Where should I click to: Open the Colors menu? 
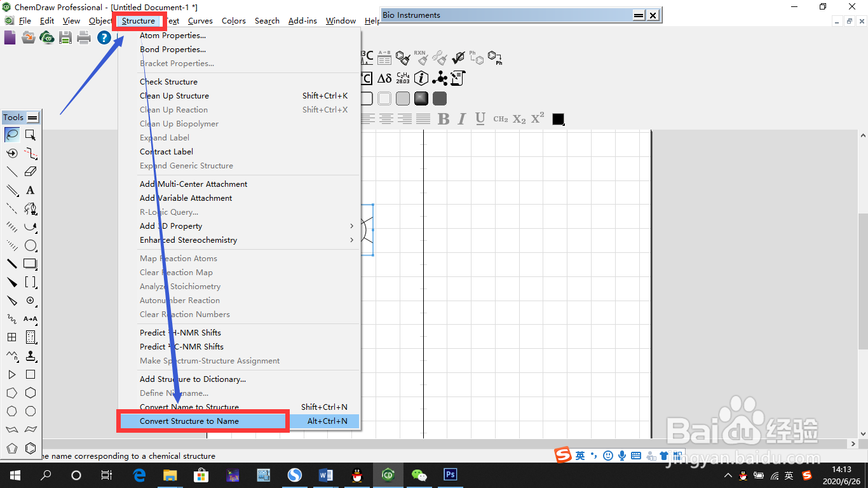tap(233, 21)
